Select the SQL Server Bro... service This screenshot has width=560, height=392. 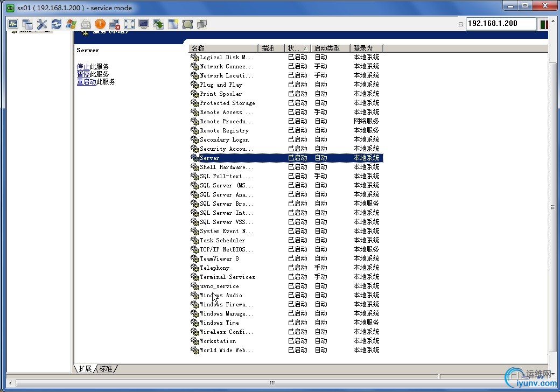tap(286, 204)
